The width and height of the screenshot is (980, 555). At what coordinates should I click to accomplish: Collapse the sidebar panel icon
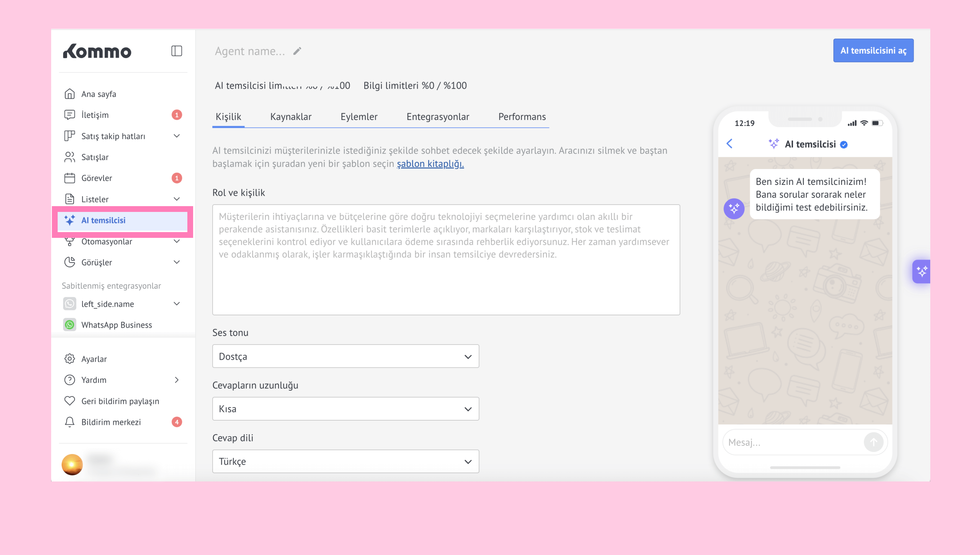(177, 51)
